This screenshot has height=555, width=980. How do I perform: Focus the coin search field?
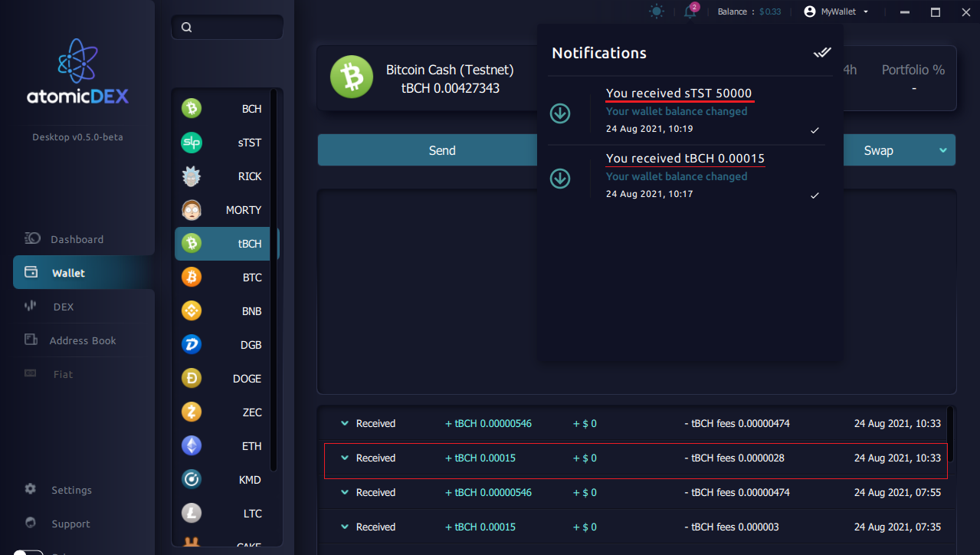pos(227,28)
